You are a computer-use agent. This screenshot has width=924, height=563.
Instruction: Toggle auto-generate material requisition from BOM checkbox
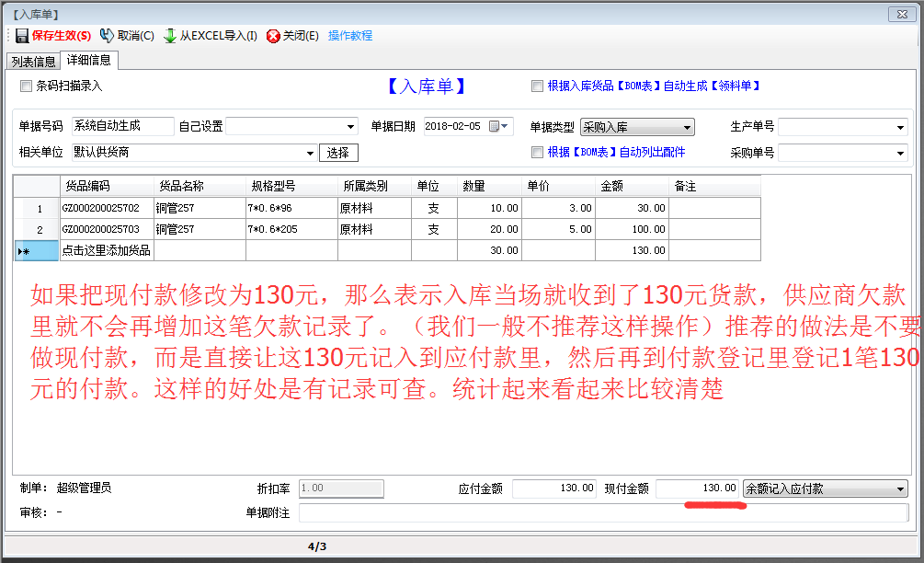tap(537, 86)
